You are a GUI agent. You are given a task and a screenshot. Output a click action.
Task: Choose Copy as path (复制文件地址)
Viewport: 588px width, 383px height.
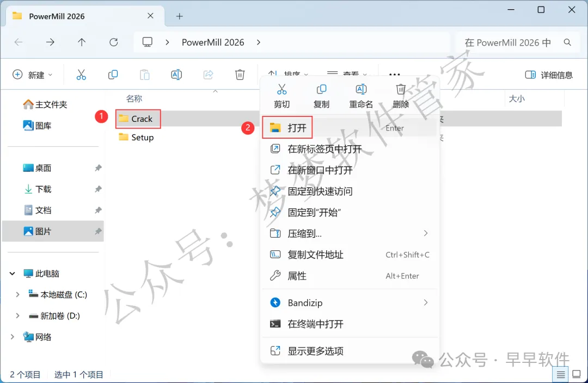(349, 255)
